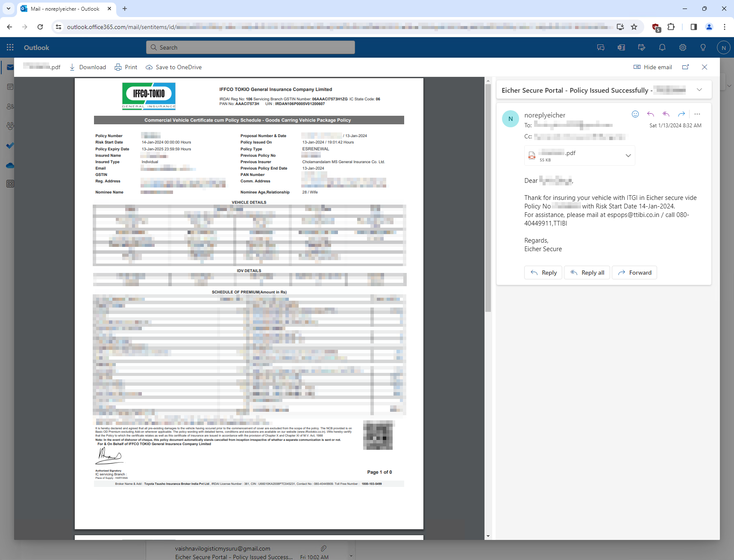Viewport: 734px width, 560px height.
Task: Reply all using the header double-arrow icon
Action: click(666, 114)
